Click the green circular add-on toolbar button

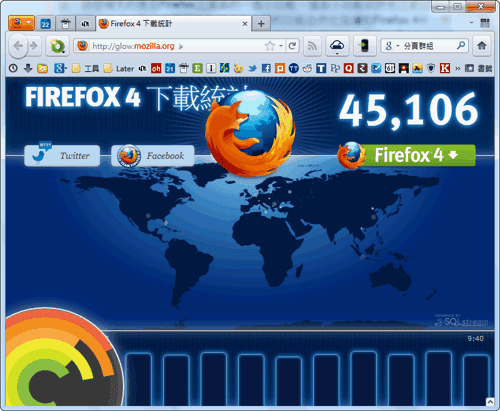coord(57,46)
